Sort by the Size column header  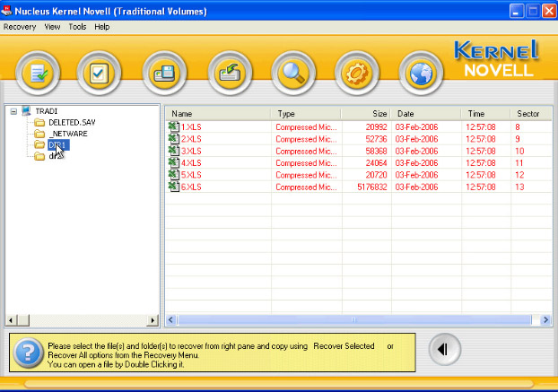pyautogui.click(x=366, y=114)
